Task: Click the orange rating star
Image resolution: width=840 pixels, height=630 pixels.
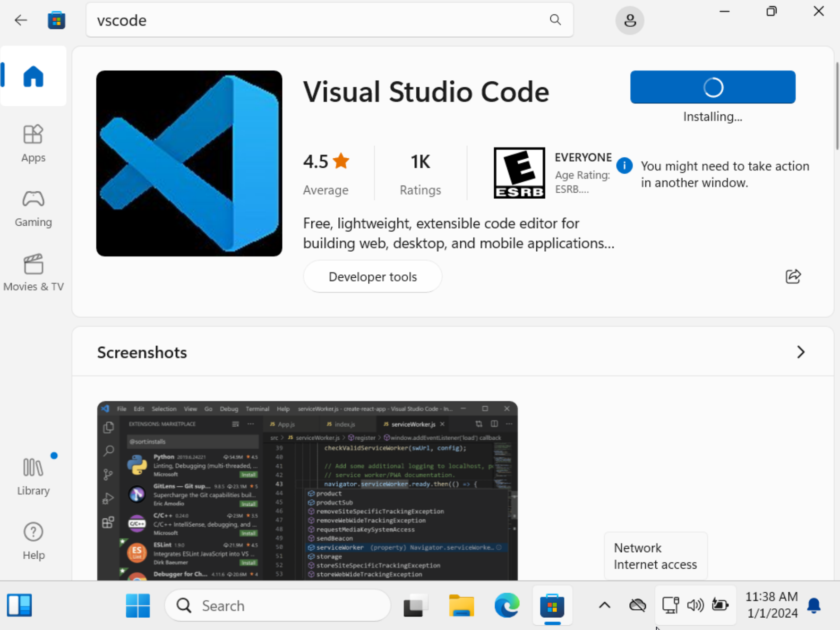Action: [x=341, y=161]
